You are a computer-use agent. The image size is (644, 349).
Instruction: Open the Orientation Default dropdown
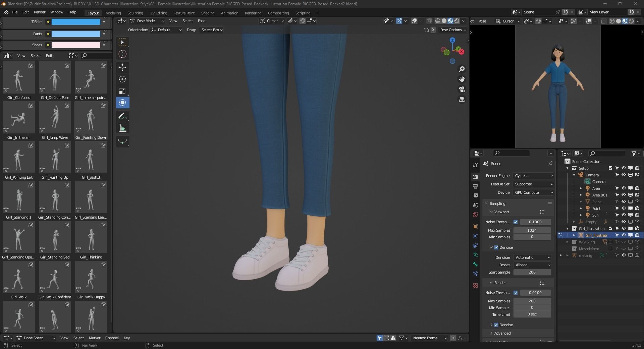pos(166,30)
